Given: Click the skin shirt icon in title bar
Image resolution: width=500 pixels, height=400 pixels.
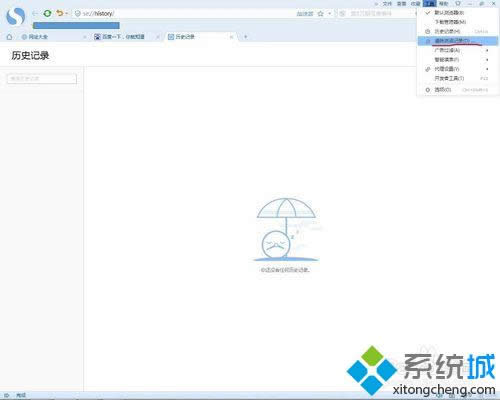Looking at the screenshot, I should point(458,3).
